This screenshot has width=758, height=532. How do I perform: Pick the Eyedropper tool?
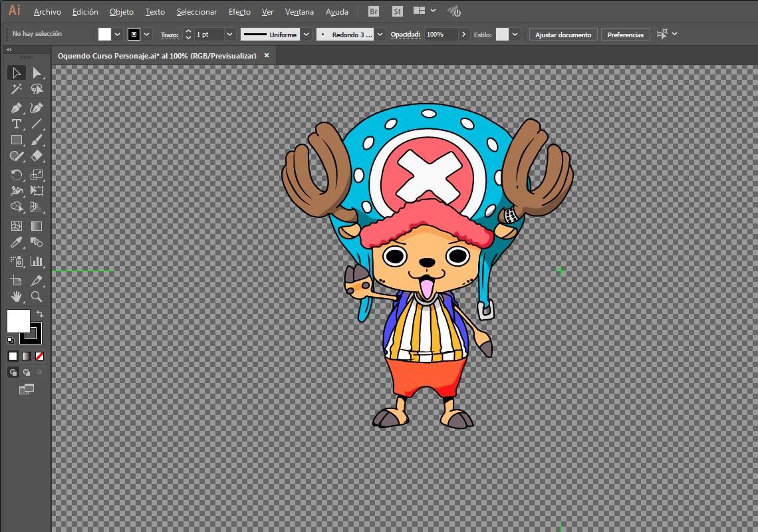coord(17,242)
